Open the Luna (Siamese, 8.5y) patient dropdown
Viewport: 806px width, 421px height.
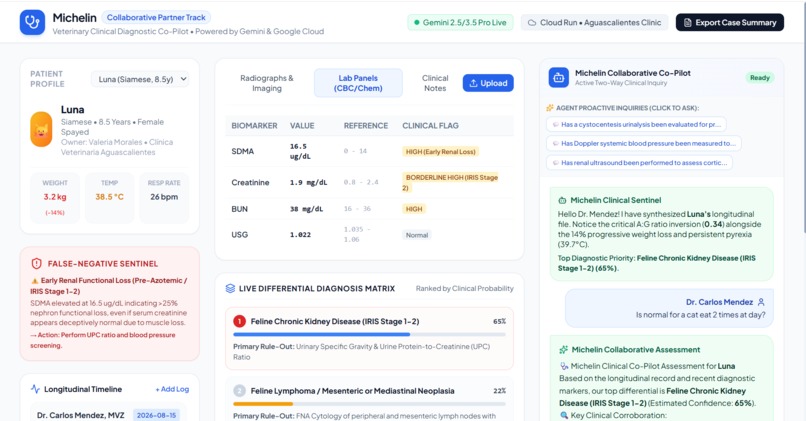point(140,79)
